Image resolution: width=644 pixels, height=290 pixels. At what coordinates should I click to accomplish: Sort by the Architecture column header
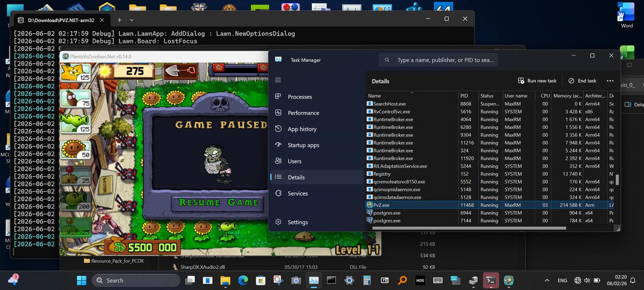[595, 96]
